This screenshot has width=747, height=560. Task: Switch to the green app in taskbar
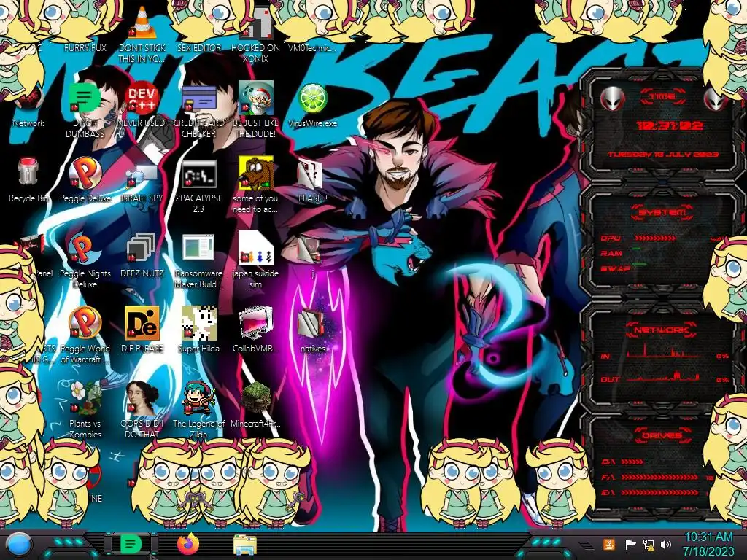pyautogui.click(x=131, y=544)
